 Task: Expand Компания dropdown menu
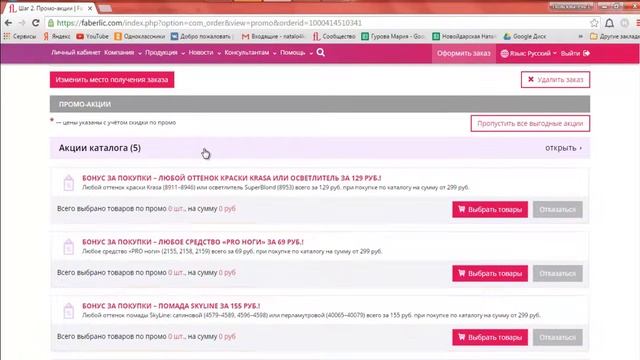point(123,53)
